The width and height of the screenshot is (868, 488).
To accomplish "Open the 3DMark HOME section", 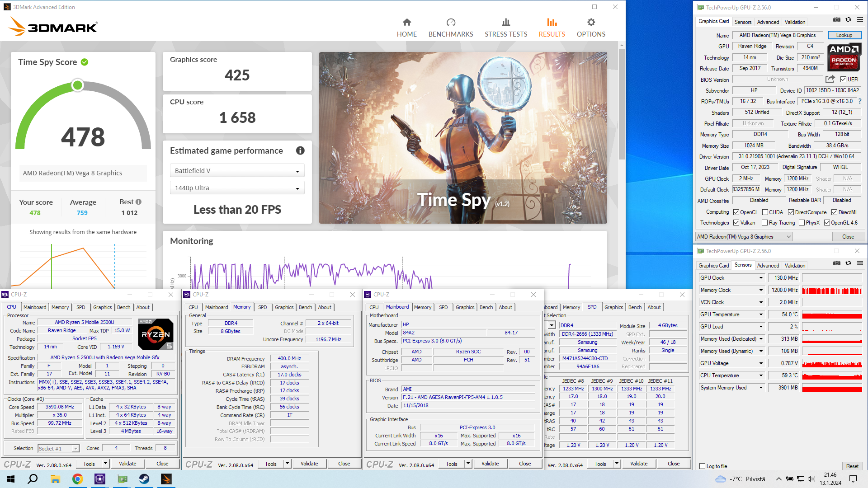I will point(406,28).
